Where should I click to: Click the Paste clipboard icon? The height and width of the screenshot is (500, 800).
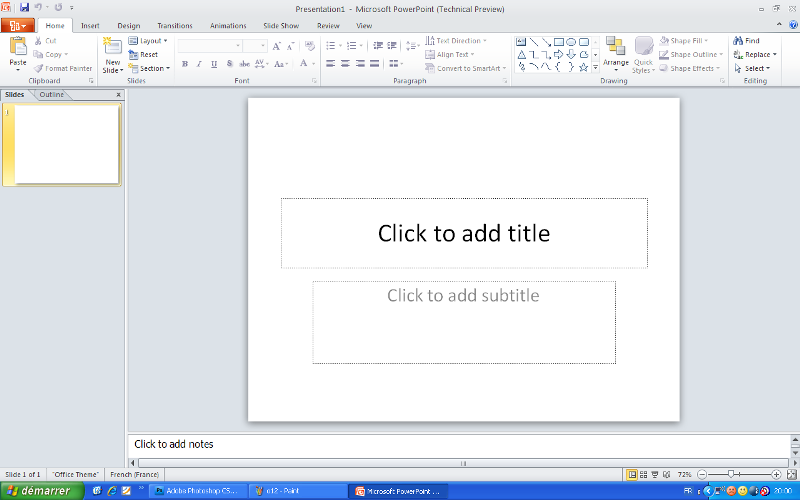click(x=18, y=46)
